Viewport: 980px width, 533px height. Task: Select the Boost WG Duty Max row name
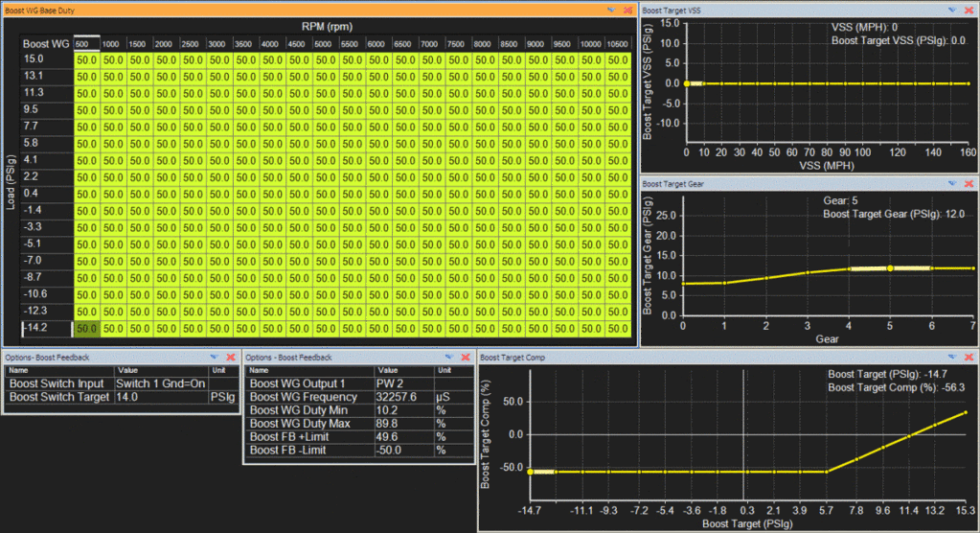310,424
